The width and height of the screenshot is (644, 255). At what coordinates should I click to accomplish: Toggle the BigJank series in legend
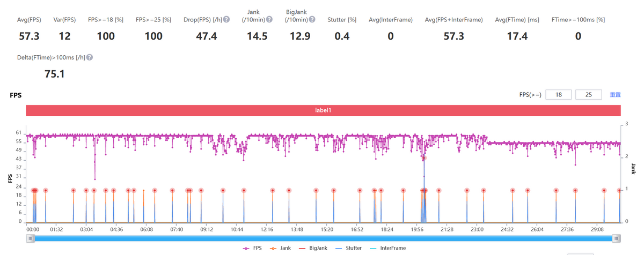pyautogui.click(x=313, y=248)
